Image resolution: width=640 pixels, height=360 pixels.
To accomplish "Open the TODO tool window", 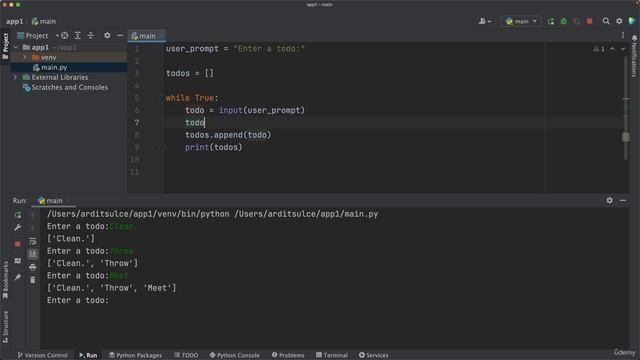I will click(x=186, y=355).
